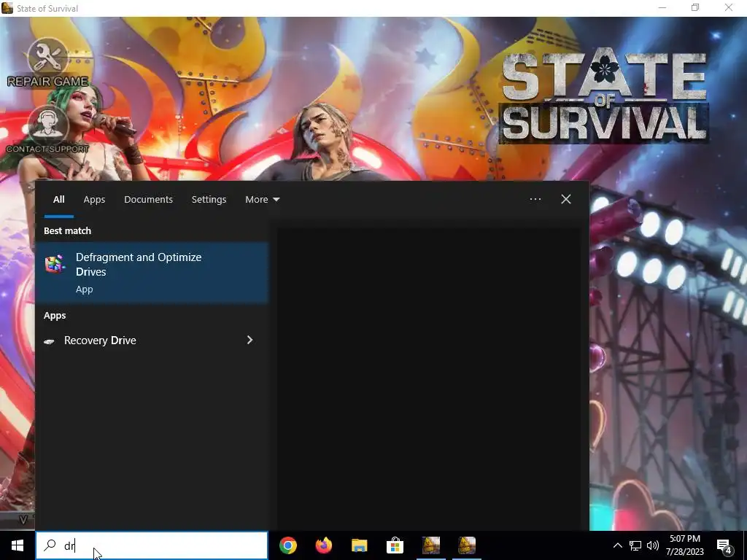
Task: Open Microsoft Store from the taskbar
Action: click(395, 545)
